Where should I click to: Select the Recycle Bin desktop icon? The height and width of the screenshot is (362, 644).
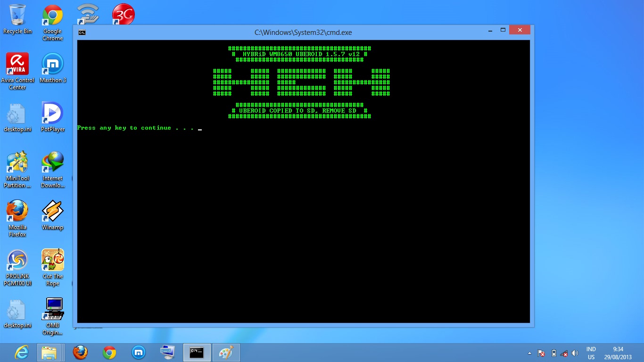[x=17, y=19]
